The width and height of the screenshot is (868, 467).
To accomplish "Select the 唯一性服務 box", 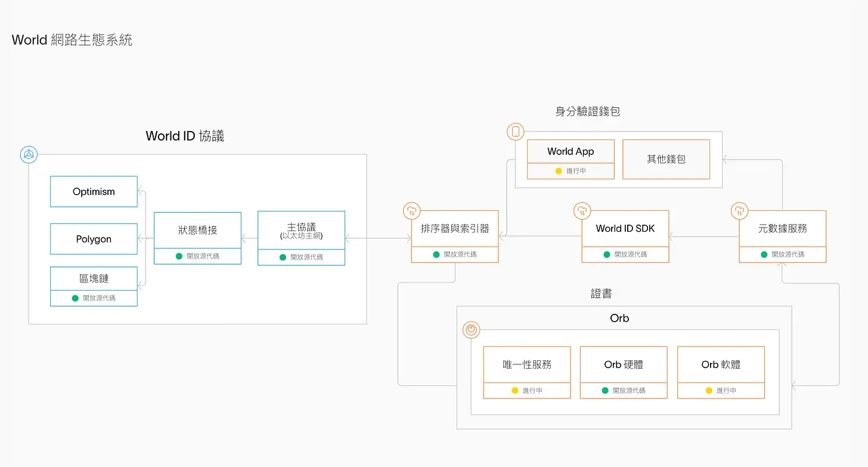I will pyautogui.click(x=527, y=373).
